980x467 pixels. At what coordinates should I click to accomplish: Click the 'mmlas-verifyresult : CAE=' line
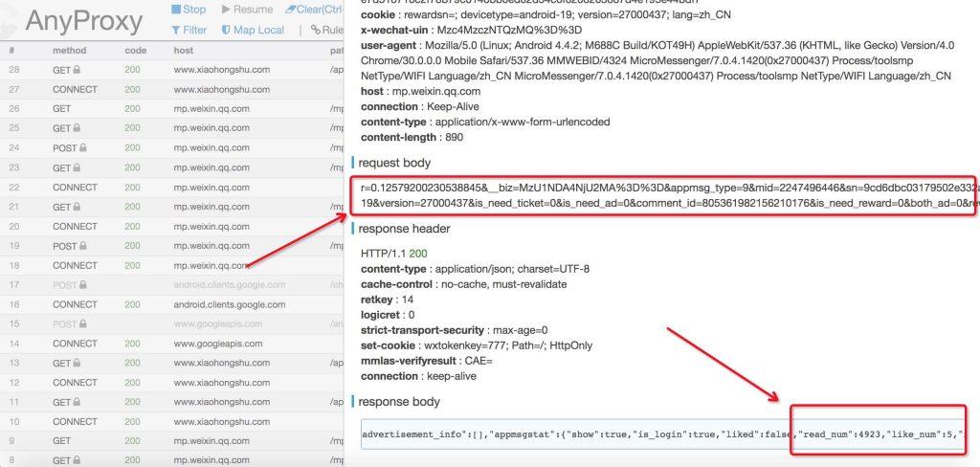pyautogui.click(x=427, y=361)
